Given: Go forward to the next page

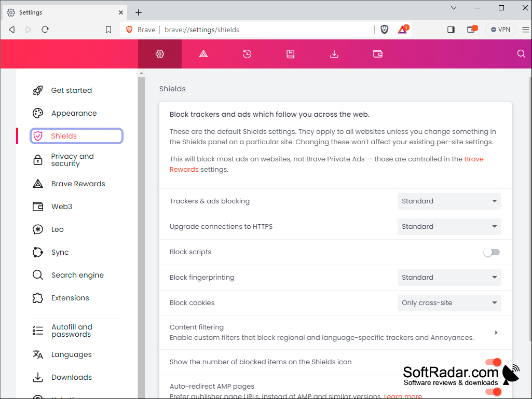Looking at the screenshot, I should click(29, 30).
